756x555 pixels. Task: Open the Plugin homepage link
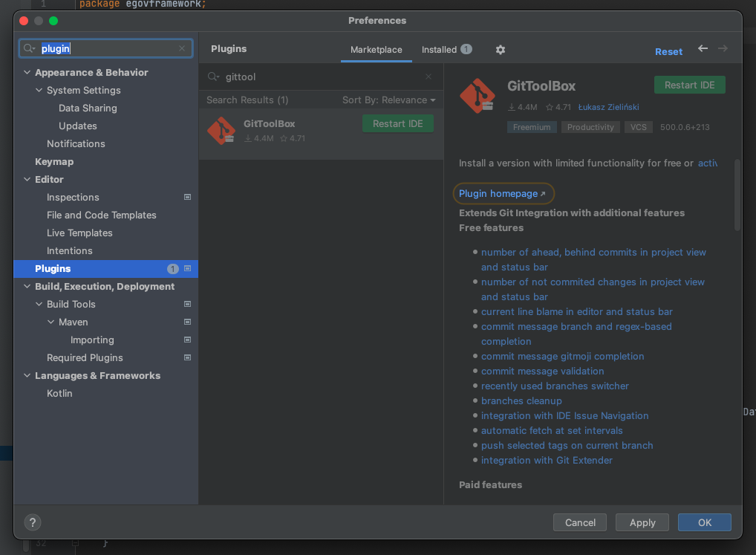[x=502, y=194]
